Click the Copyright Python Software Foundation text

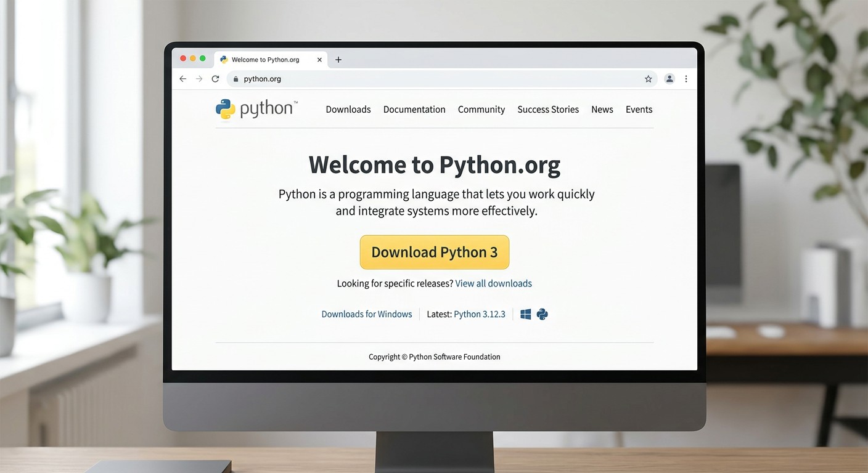tap(435, 357)
